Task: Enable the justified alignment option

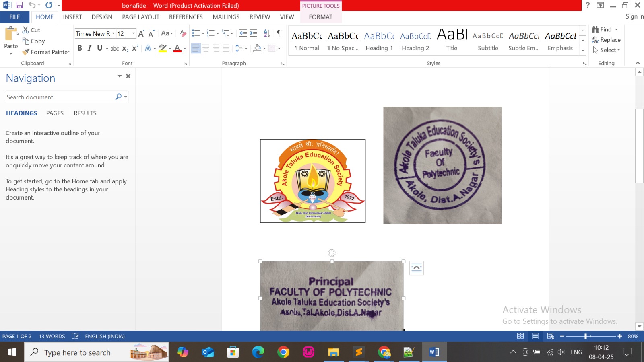Action: [x=226, y=48]
